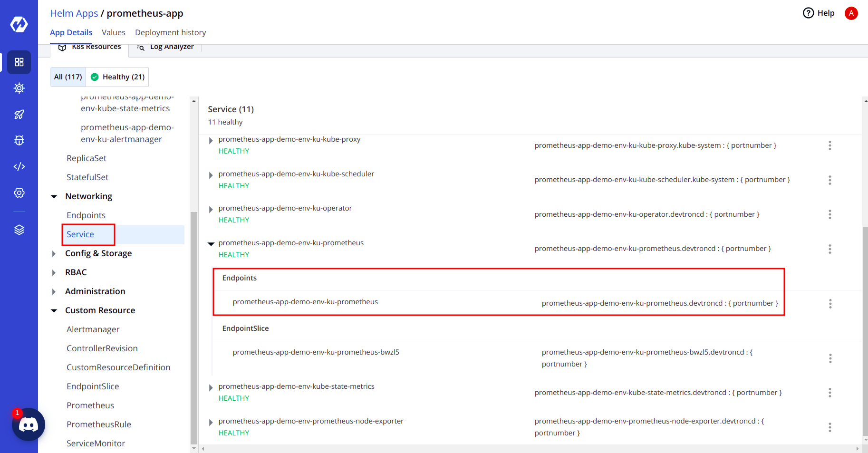The width and height of the screenshot is (868, 453).
Task: Open kebab menu for ku-prometheus endpoint row
Action: pyautogui.click(x=830, y=304)
